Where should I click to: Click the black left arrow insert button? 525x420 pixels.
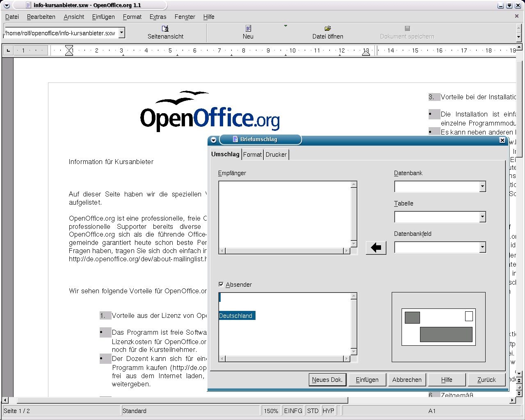[376, 248]
